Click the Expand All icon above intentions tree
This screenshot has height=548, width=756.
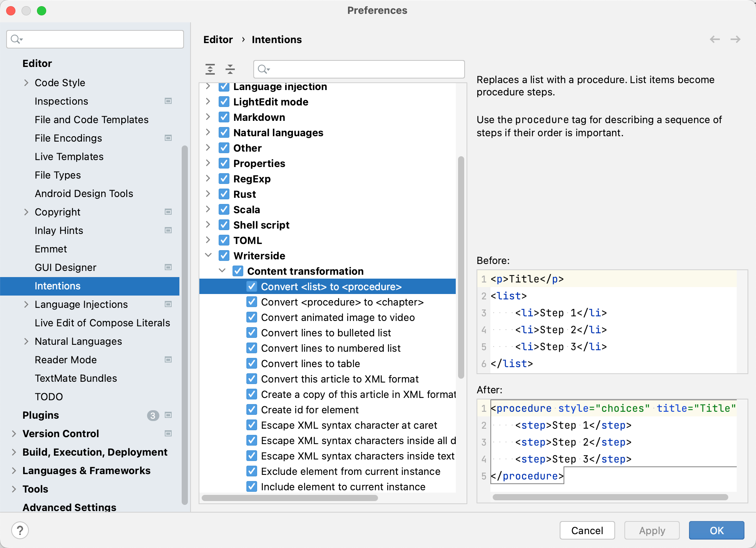coord(210,69)
